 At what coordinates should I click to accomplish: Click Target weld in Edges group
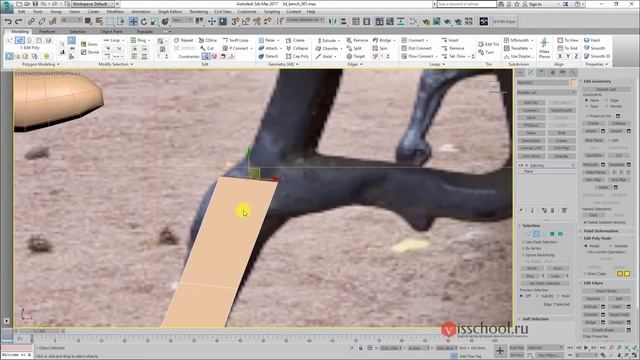(356, 56)
